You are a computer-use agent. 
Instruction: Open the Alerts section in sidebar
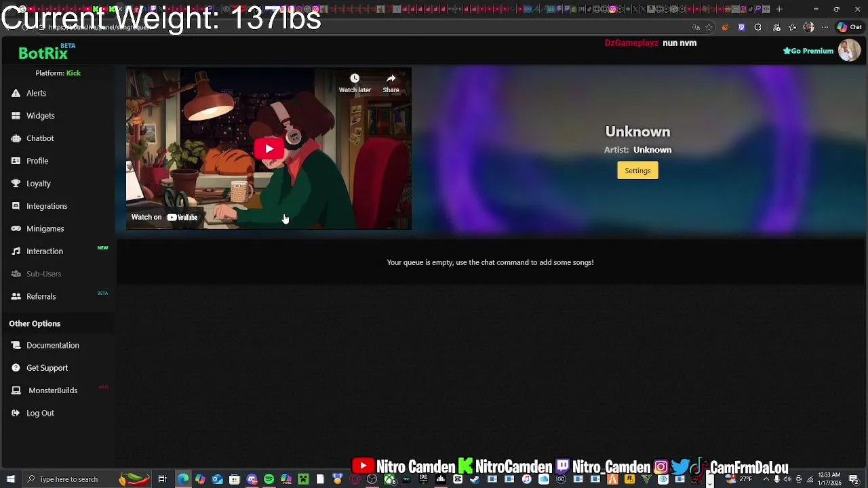[36, 94]
